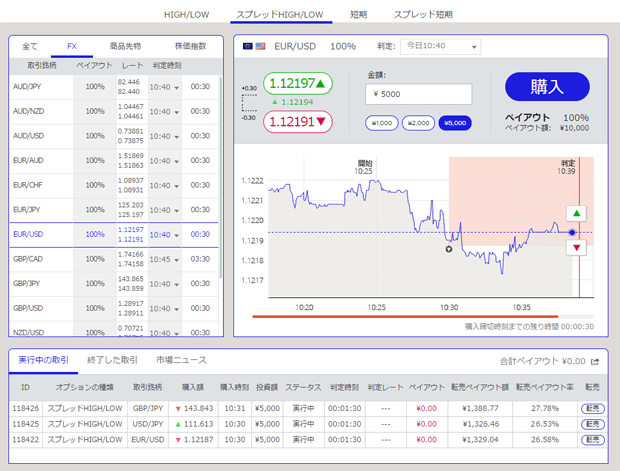Screen dimensions: 620x471
Task: Select GBP/JPY in the asset list
Action: 26,283
